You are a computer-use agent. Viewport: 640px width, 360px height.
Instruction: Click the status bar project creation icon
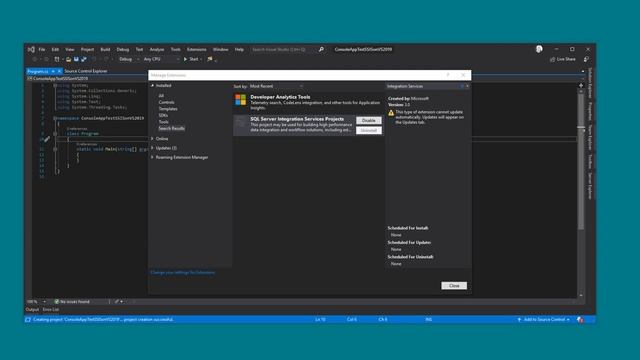pyautogui.click(x=28, y=320)
